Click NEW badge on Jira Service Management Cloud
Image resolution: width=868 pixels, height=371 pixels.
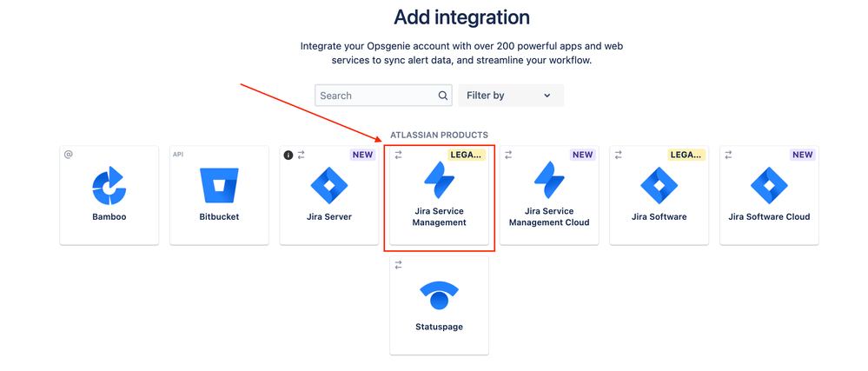point(582,155)
